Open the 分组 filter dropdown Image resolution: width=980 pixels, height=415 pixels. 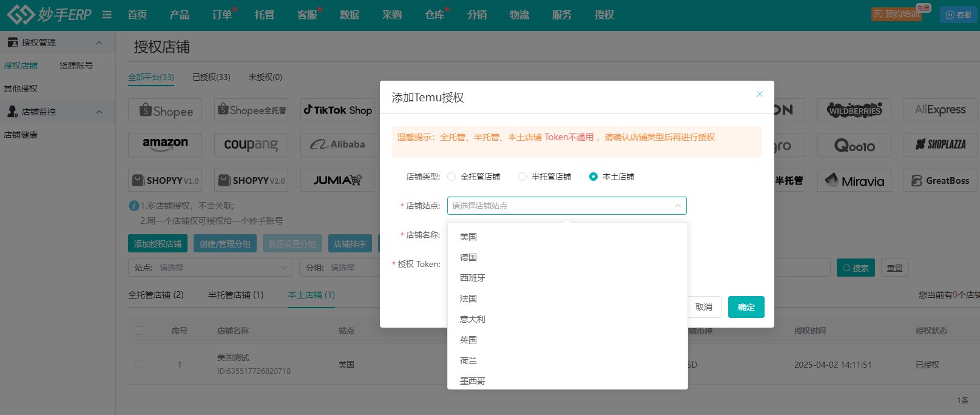340,268
